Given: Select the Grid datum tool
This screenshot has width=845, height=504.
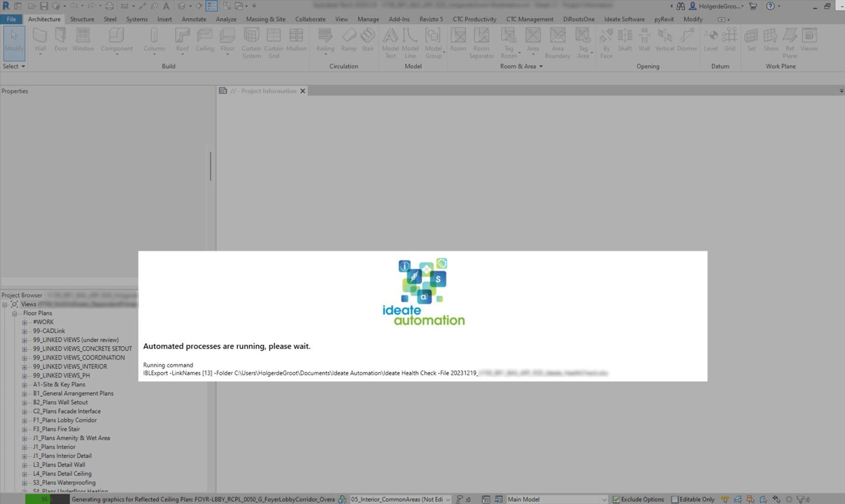Looking at the screenshot, I should pyautogui.click(x=730, y=40).
